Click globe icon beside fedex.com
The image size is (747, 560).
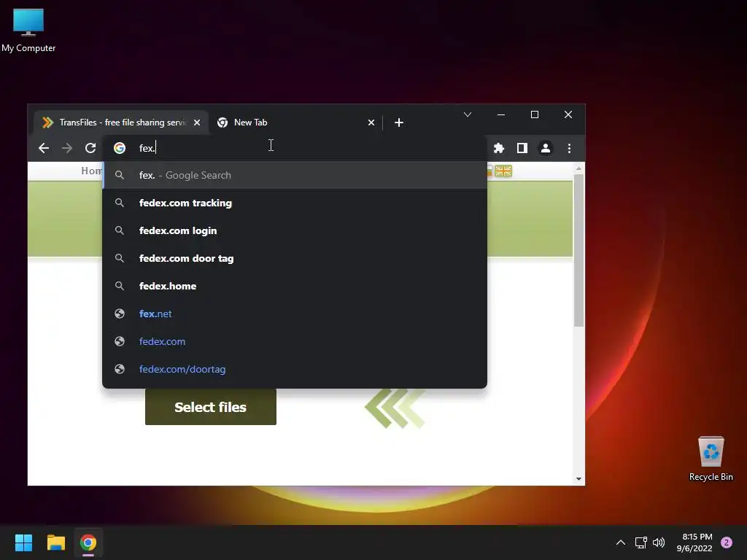[x=120, y=341]
